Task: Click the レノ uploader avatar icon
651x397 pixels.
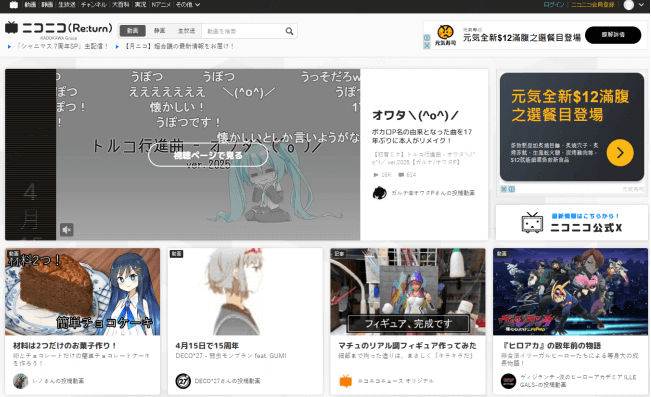Action: pyautogui.click(x=20, y=381)
